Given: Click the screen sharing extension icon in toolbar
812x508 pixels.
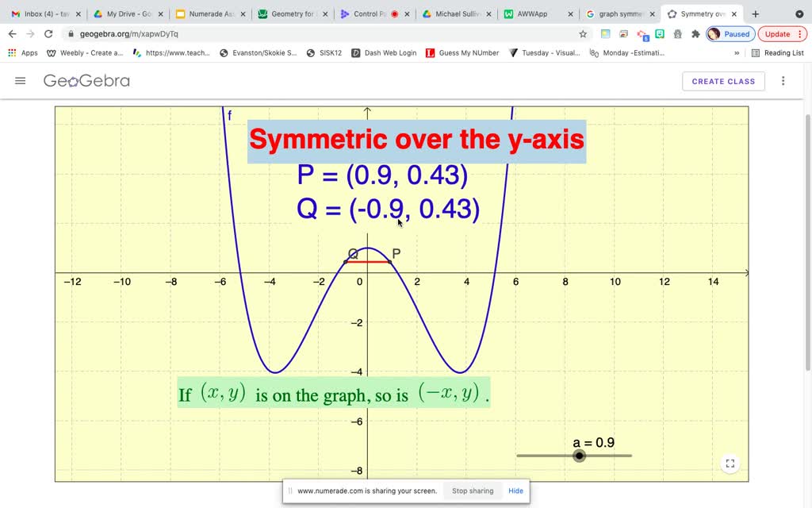Looking at the screenshot, I should tap(623, 33).
